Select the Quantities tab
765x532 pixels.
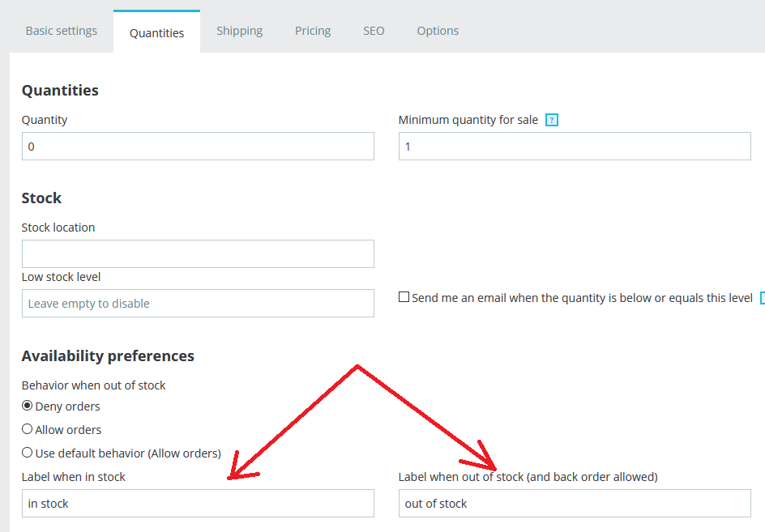pos(156,33)
